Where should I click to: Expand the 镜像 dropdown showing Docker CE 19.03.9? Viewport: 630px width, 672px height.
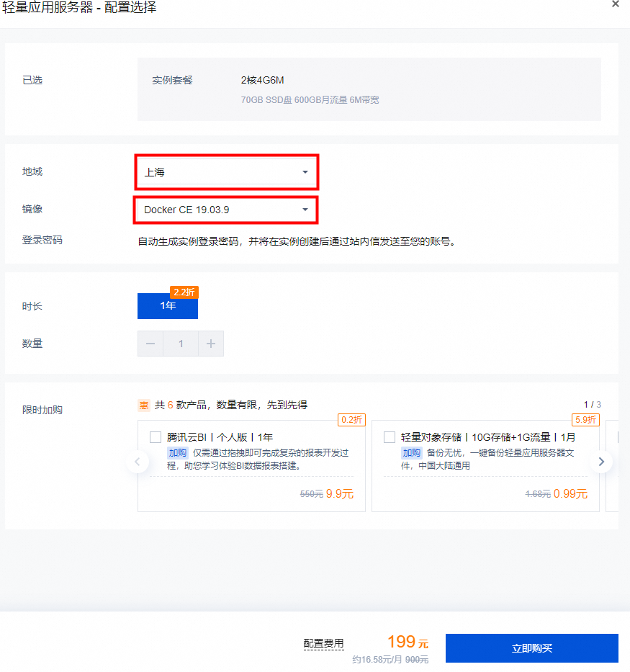(225, 210)
